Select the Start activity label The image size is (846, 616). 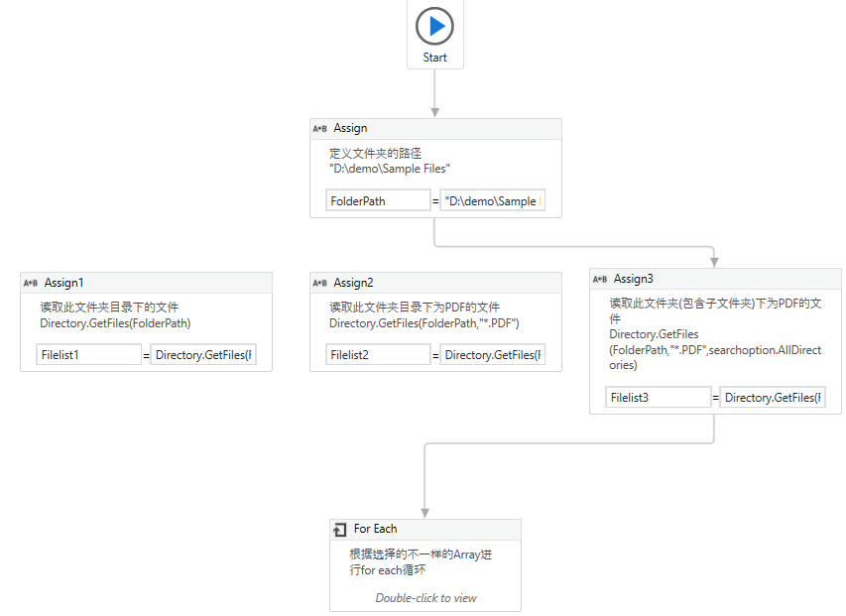(x=434, y=57)
